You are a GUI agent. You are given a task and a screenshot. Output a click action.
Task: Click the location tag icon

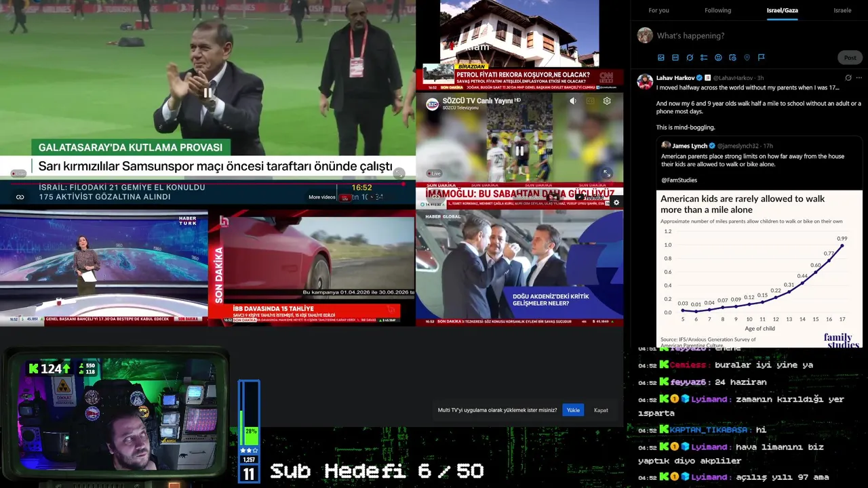(747, 58)
